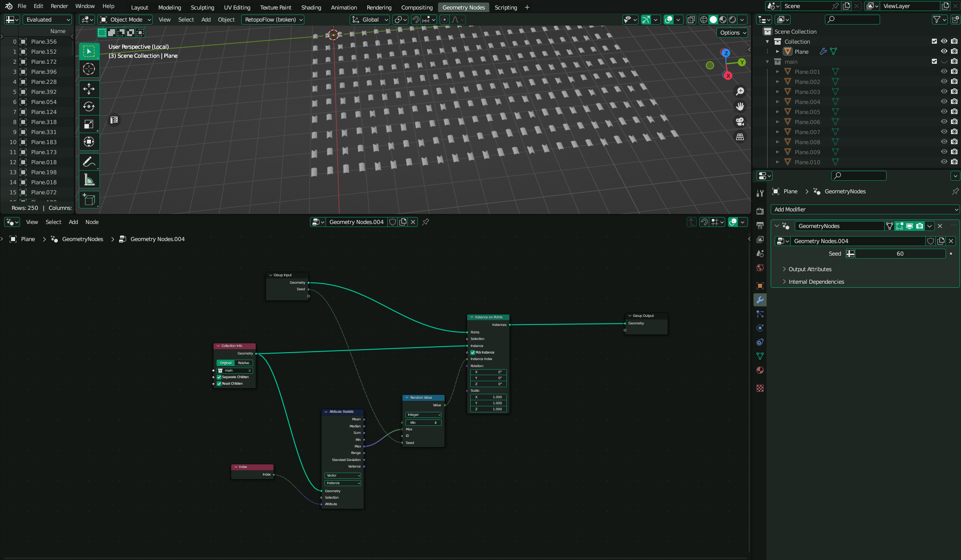Image resolution: width=961 pixels, height=560 pixels.
Task: Open the Render properties tab icon
Action: (x=760, y=211)
